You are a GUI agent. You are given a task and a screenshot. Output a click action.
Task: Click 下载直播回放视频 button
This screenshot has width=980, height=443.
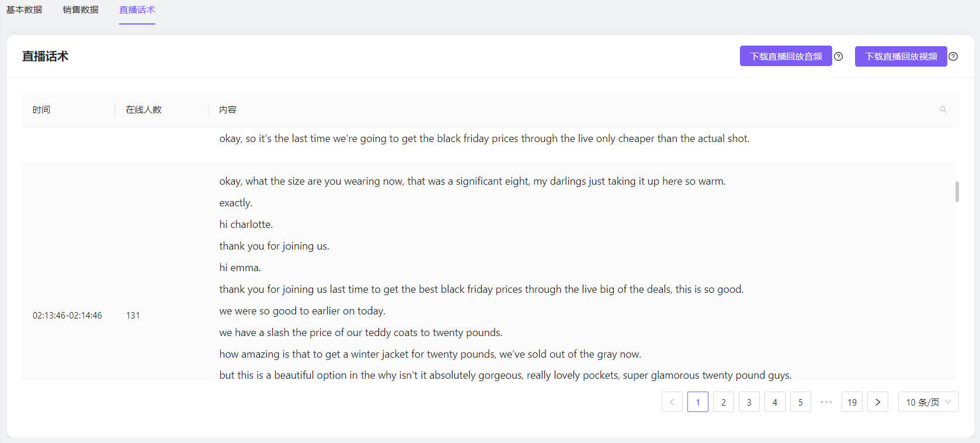point(901,57)
